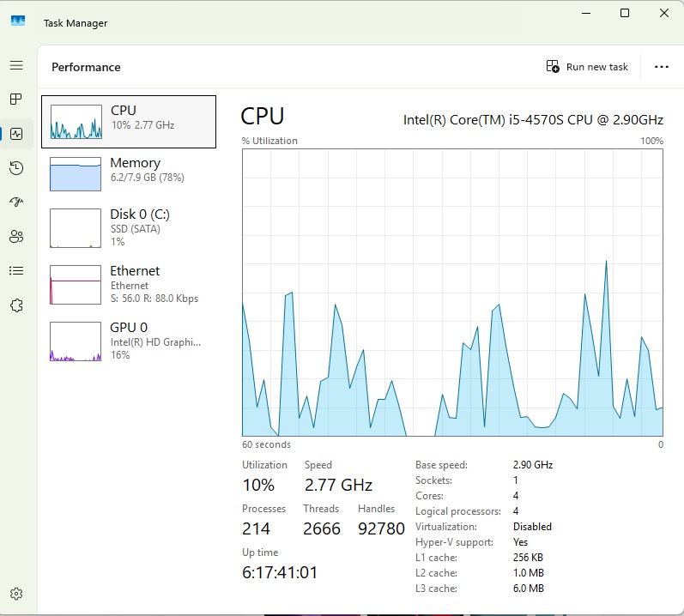Screen dimensions: 684x616
Task: Click the L2 cache 1.0 MB value
Action: pos(529,573)
